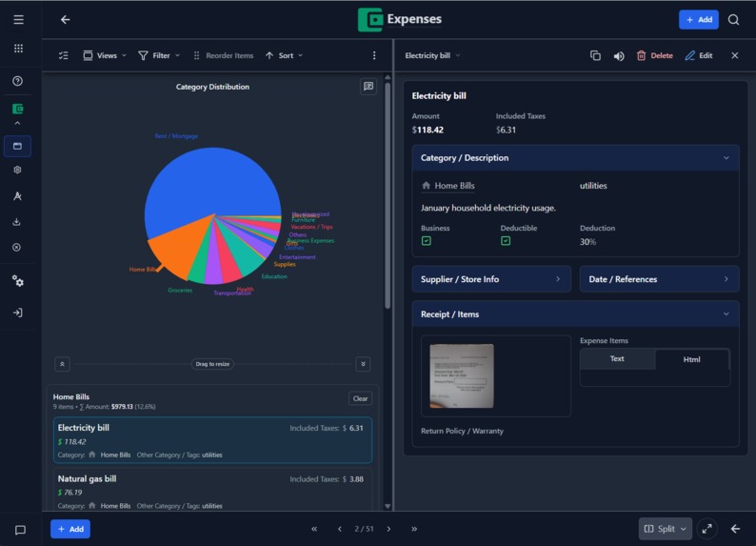Click the logout arrow sidebar icon
The width and height of the screenshot is (756, 546).
pos(17,313)
